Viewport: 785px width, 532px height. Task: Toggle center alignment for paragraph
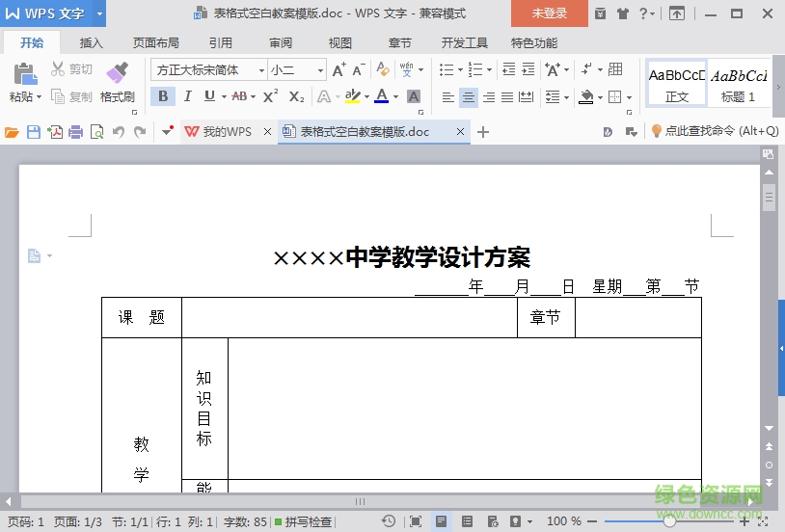469,96
